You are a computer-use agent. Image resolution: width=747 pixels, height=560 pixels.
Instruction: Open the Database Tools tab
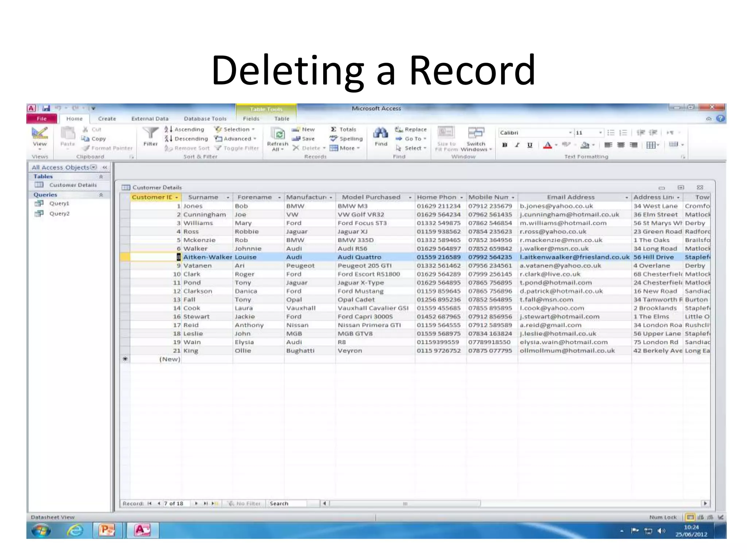(x=205, y=118)
